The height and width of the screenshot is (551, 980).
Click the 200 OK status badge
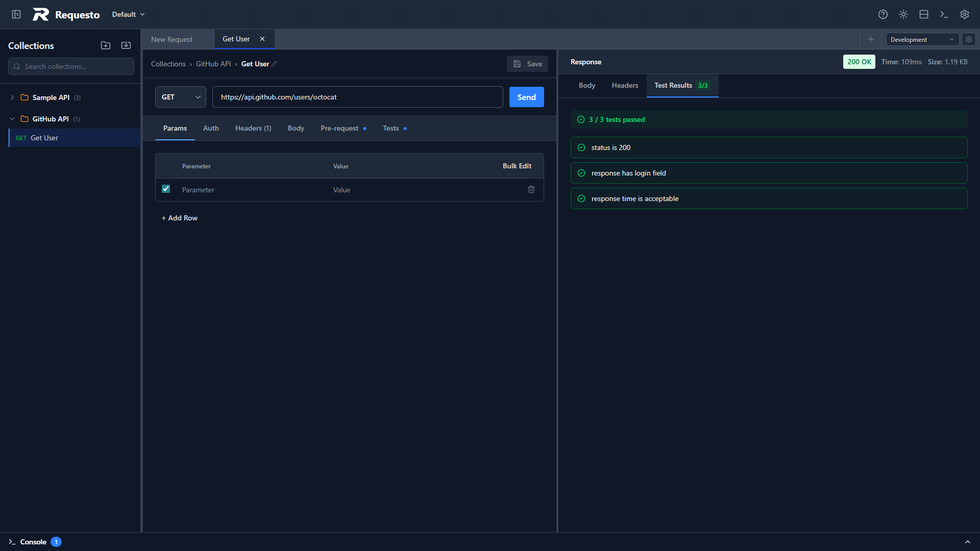[859, 62]
